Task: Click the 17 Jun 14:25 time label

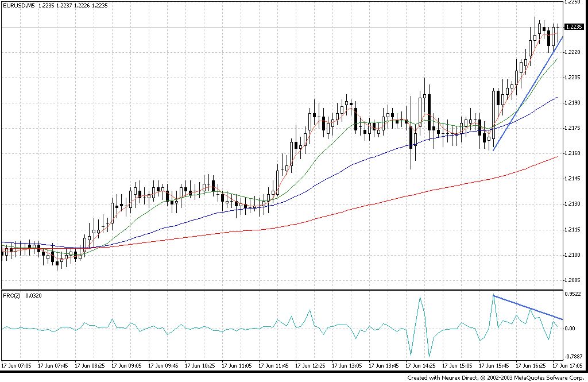Action: click(420, 365)
